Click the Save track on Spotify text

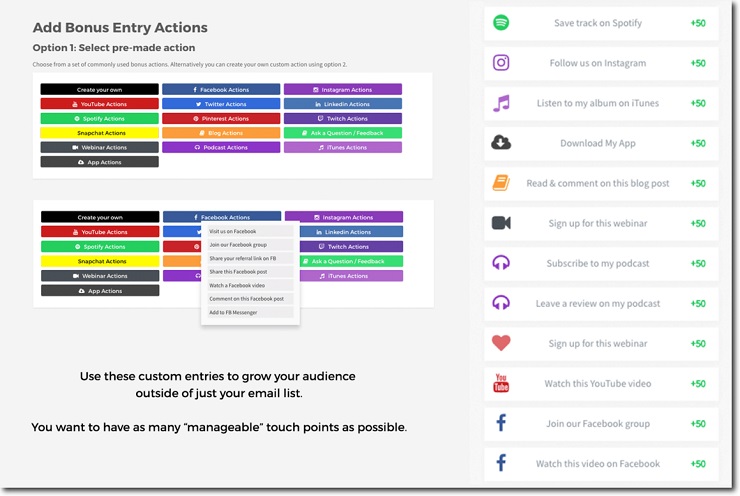pyautogui.click(x=597, y=23)
